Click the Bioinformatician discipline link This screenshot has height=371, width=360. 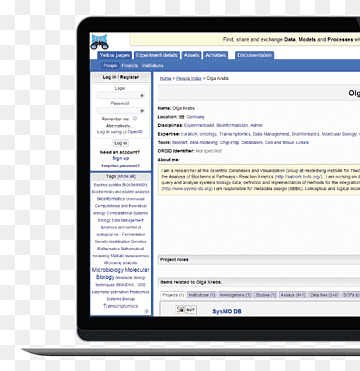(x=232, y=125)
